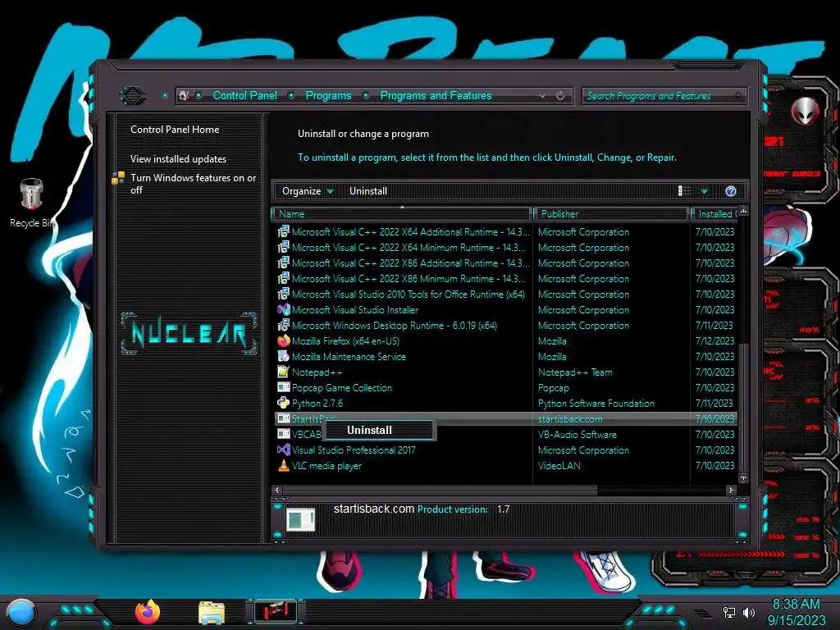Screen dimensions: 840x630
Task: Sort by Publisher column header
Action: click(610, 214)
